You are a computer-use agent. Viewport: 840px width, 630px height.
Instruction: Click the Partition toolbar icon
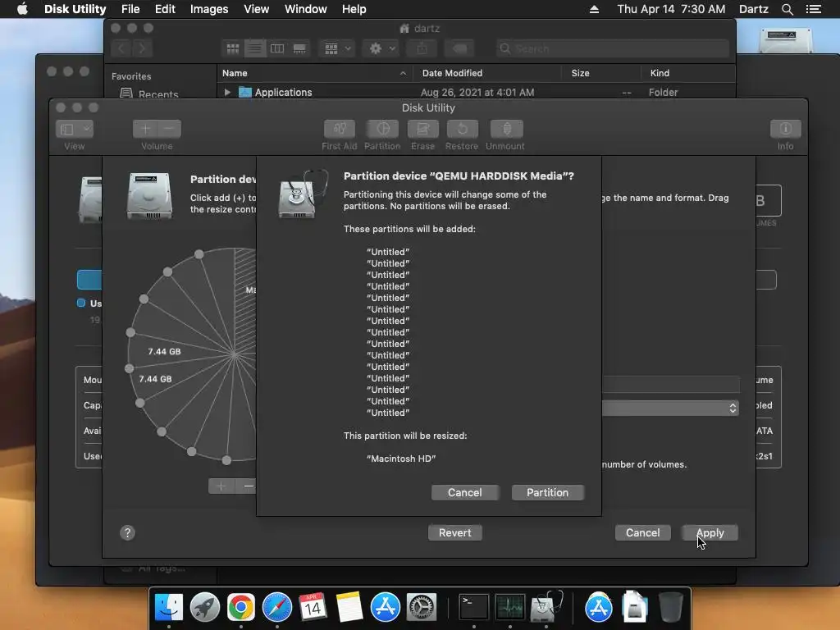382,129
